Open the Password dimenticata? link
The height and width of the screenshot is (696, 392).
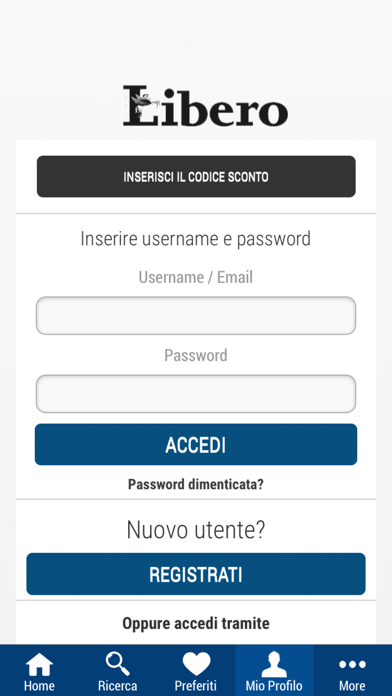[x=196, y=484]
